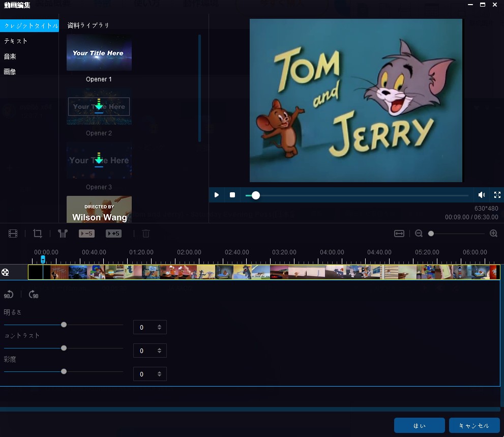Close the 動画編集 window

495,5
